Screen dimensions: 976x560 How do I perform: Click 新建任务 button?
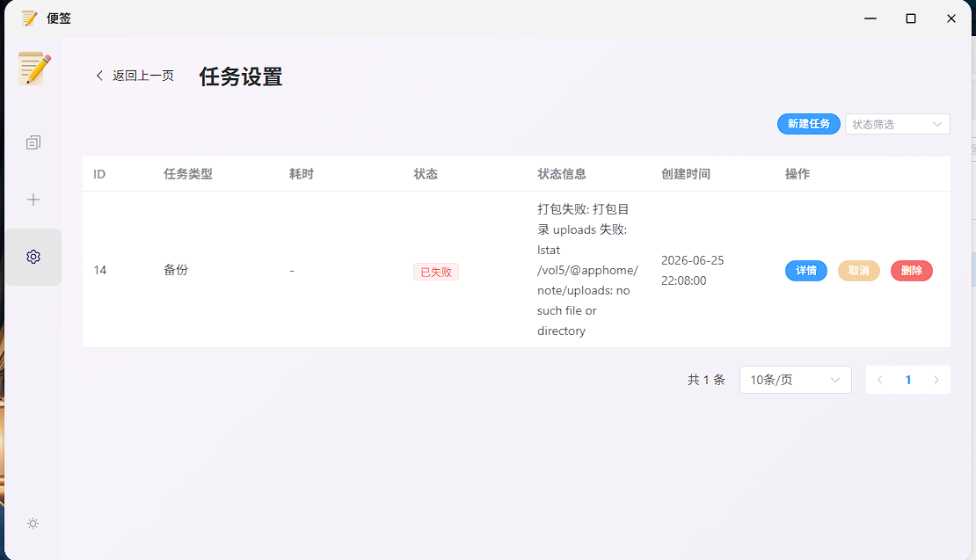click(809, 124)
